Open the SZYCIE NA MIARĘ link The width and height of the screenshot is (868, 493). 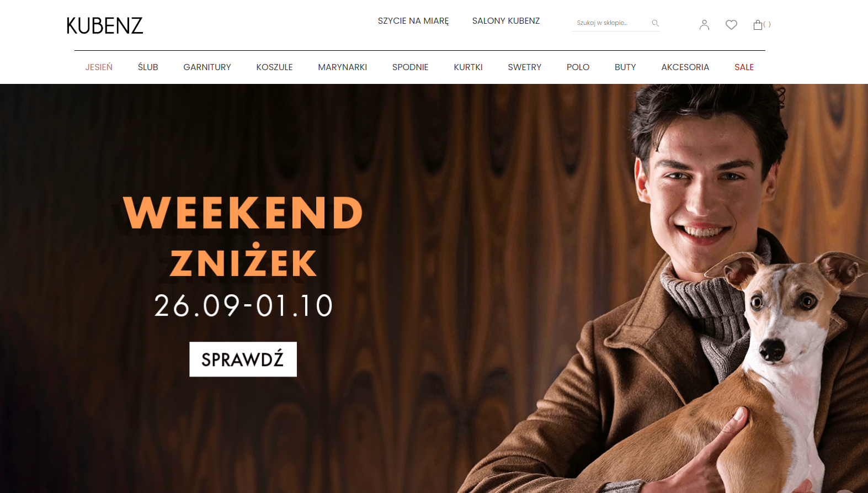[413, 21]
